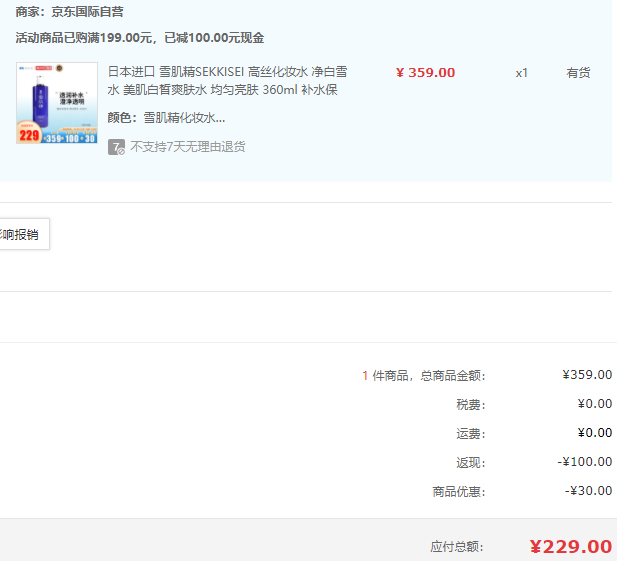
Task: Click the no 7-day return icon
Action: pyautogui.click(x=116, y=147)
